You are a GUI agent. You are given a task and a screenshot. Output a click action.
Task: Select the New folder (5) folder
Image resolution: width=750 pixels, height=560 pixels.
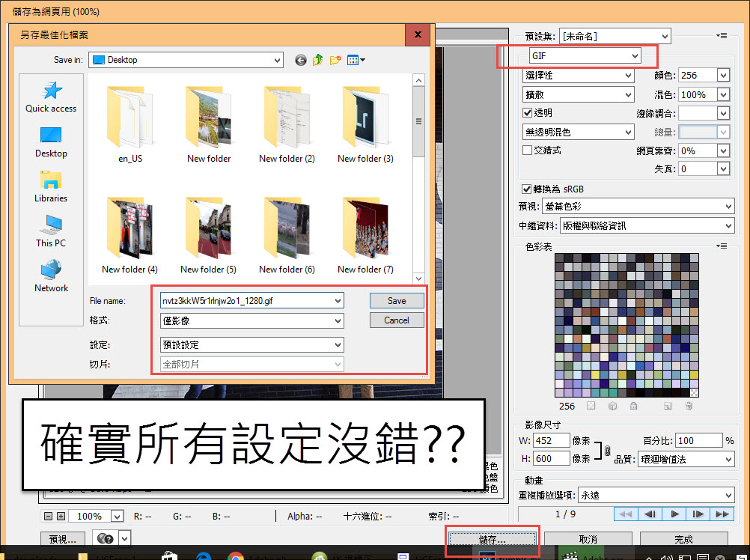point(209,235)
